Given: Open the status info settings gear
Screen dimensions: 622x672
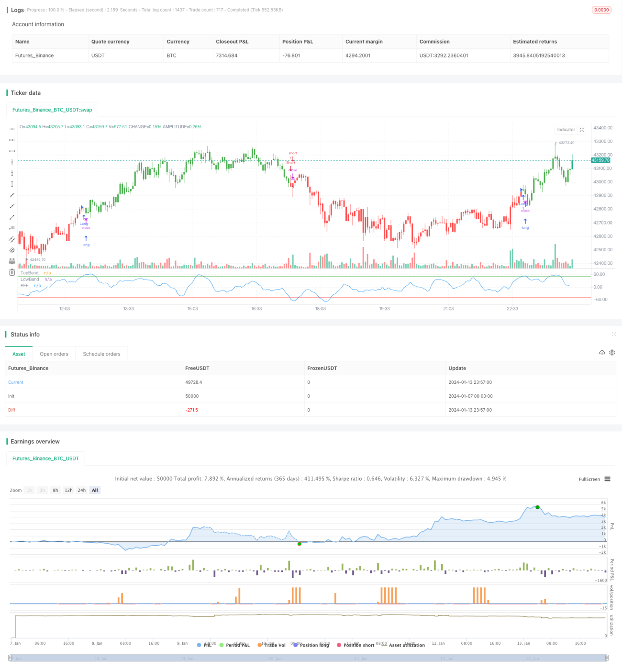Looking at the screenshot, I should [x=612, y=353].
